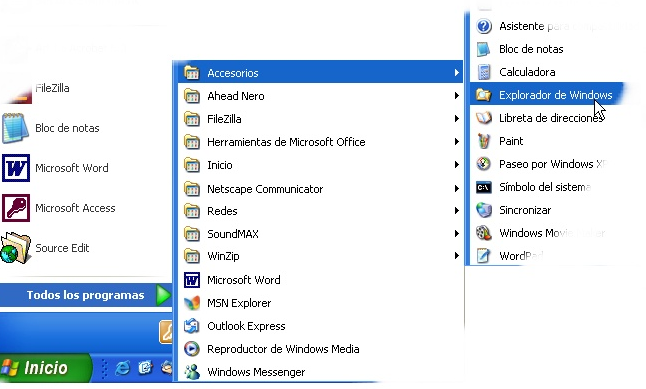Viewport: 646px width, 389px height.
Task: Open MSN Explorer entry text
Action: [x=239, y=303]
